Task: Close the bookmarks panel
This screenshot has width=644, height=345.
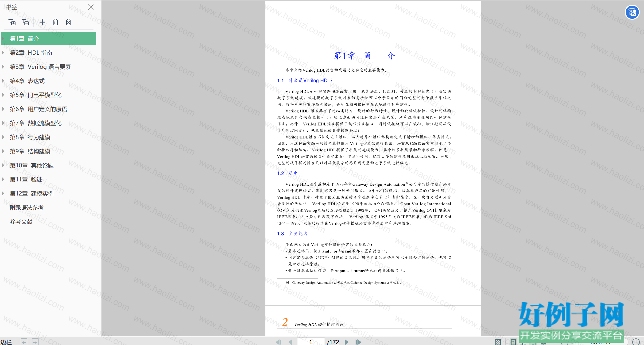Action: (x=90, y=7)
